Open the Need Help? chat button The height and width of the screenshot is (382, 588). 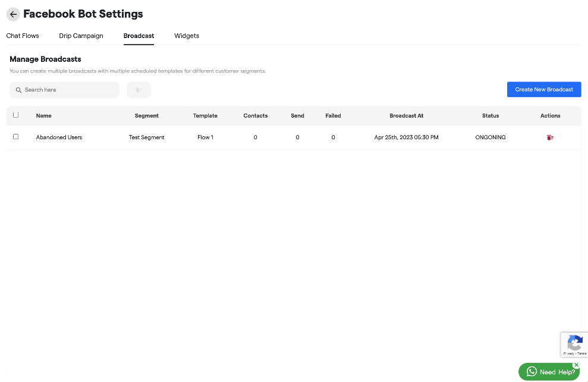point(556,372)
